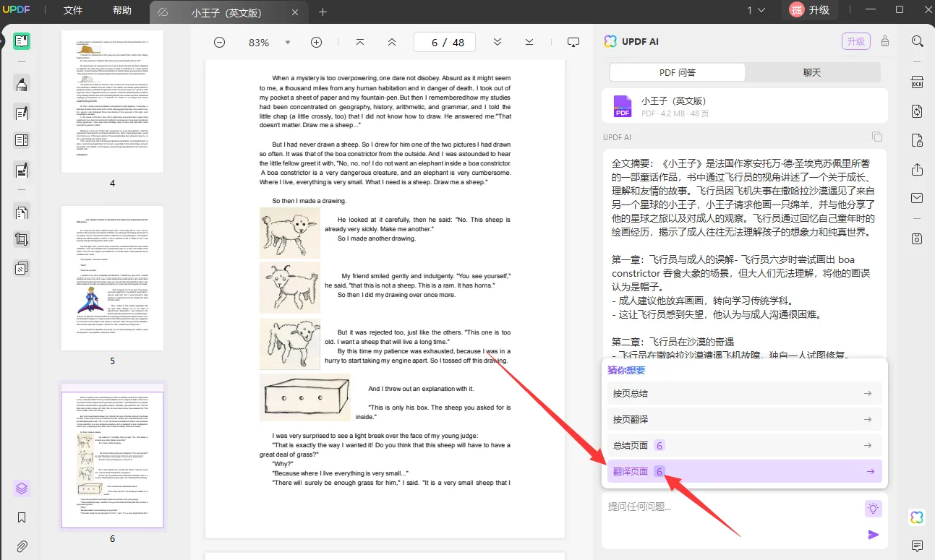Click the Share upload icon

(918, 169)
